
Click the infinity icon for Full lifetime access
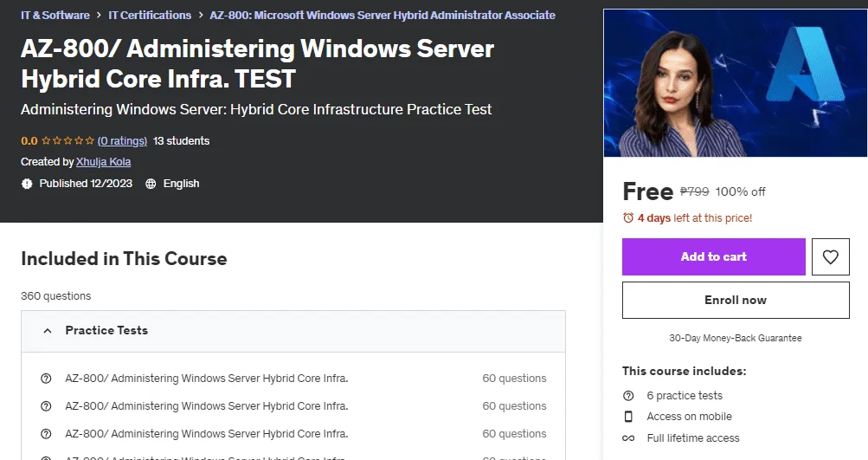(628, 437)
